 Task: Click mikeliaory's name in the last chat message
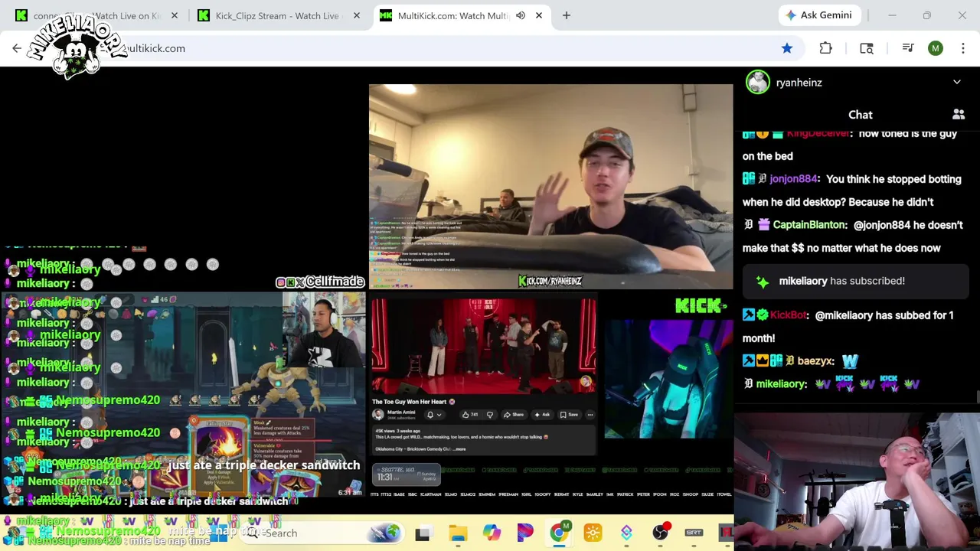[781, 384]
